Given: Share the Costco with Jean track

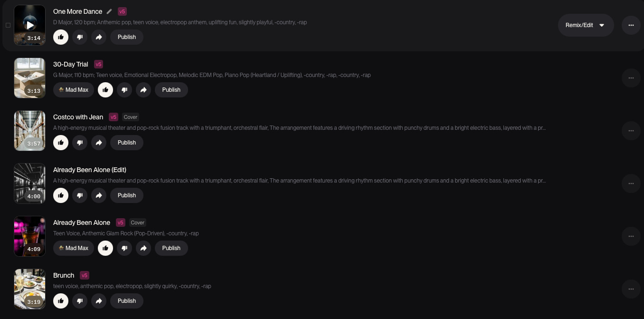Looking at the screenshot, I should coord(99,143).
